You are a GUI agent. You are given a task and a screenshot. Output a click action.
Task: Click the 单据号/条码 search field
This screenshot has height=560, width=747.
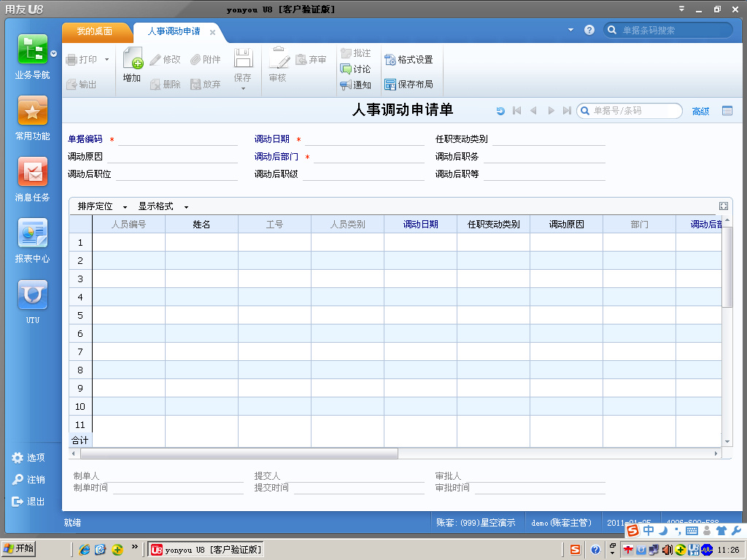[x=630, y=111]
